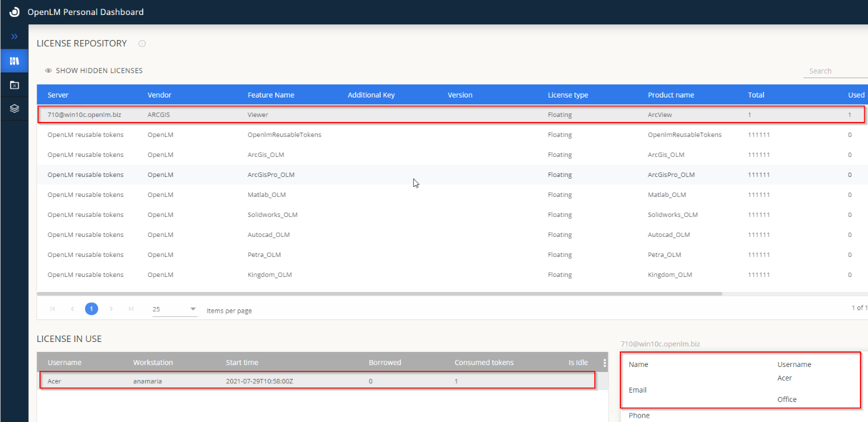Click the page 1 pagination button
Viewport: 868px width, 422px height.
[91, 308]
